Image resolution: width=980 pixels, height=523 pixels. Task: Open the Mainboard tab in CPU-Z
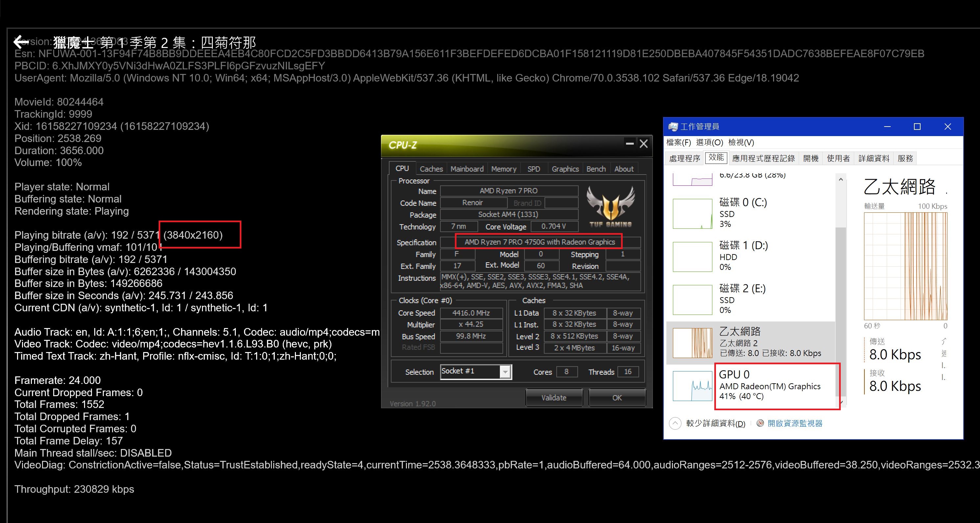467,169
